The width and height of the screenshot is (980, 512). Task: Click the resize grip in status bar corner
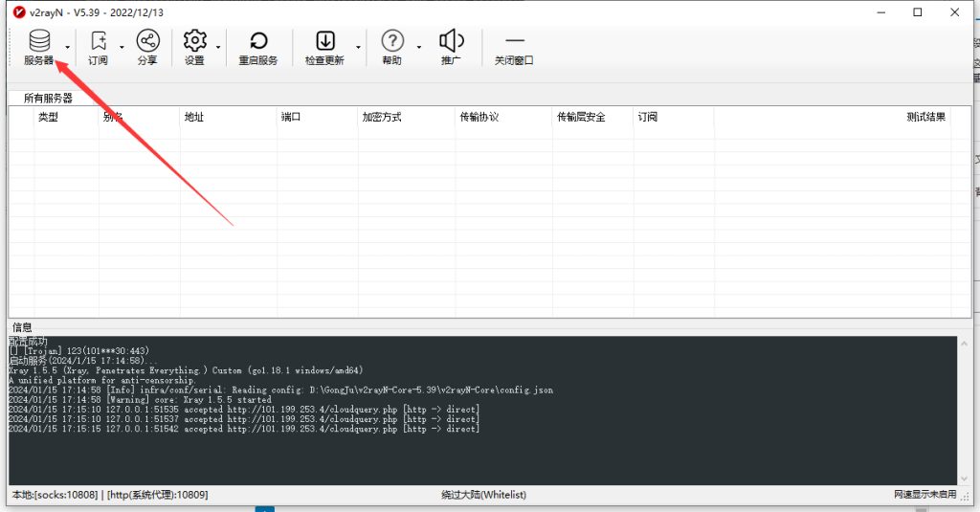coord(966,497)
